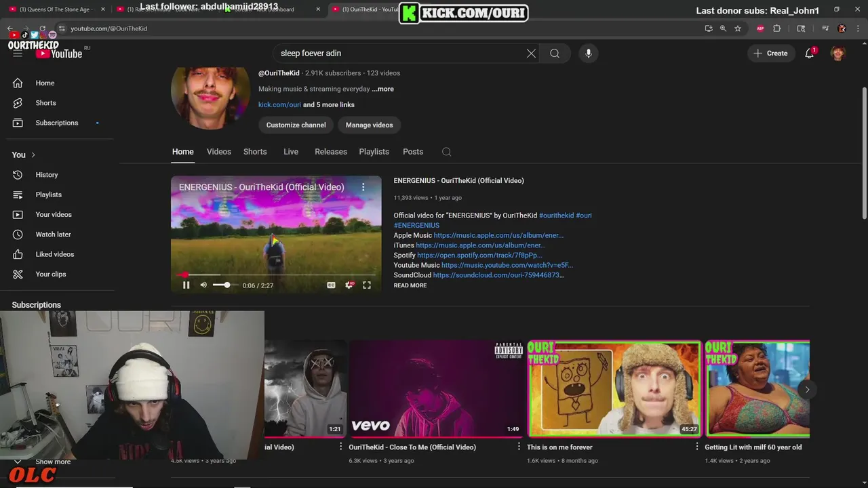
Task: Open player settings gear
Action: (349, 285)
